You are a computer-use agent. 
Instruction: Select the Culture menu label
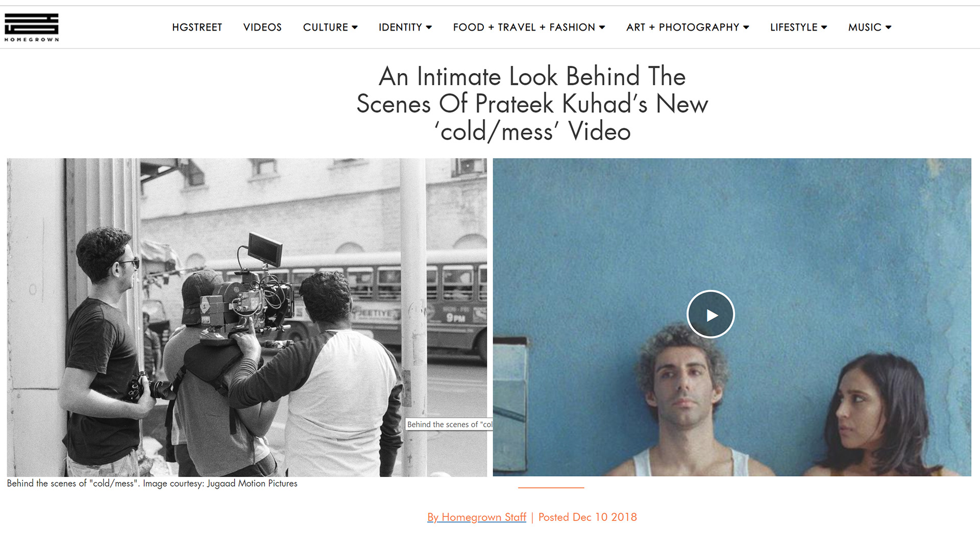[x=325, y=28]
